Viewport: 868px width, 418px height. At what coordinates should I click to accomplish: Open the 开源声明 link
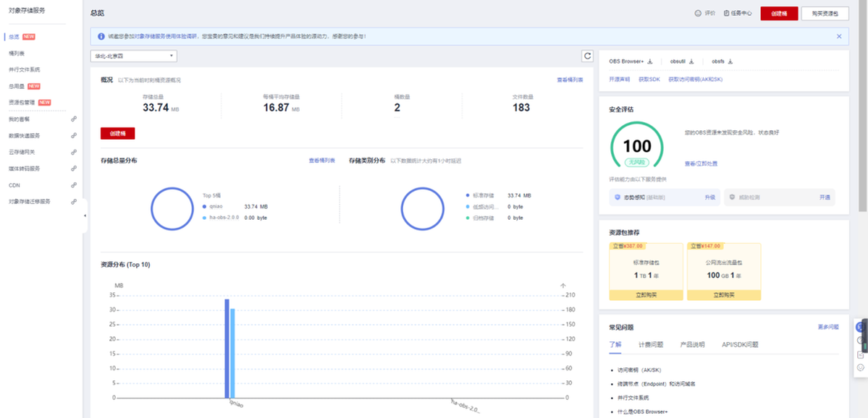tap(620, 80)
